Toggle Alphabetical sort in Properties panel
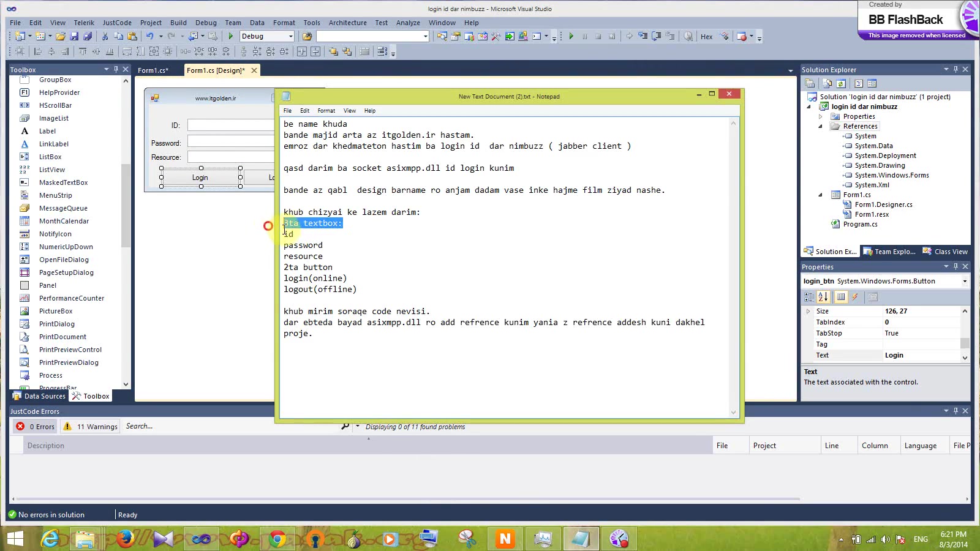 click(x=823, y=297)
